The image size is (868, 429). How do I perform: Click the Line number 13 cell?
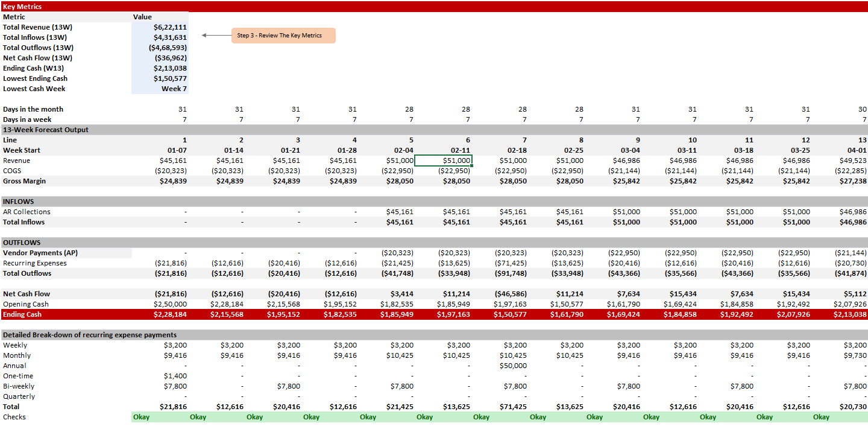[863, 140]
